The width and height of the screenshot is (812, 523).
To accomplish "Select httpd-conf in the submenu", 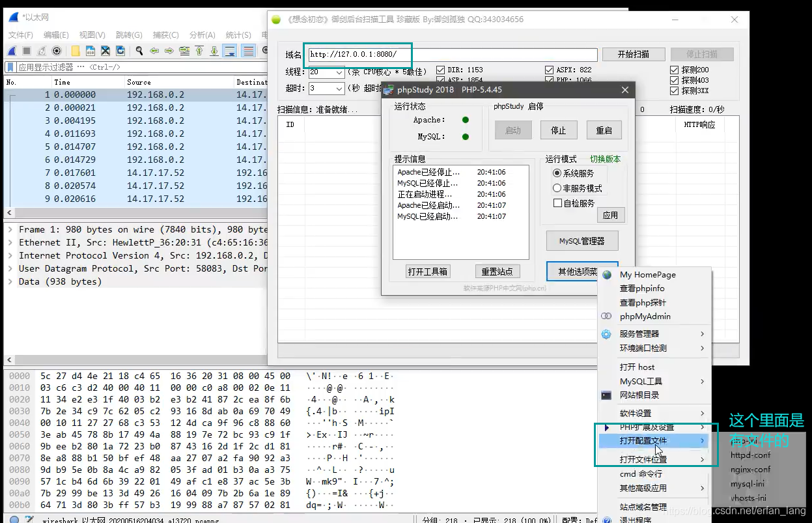I will [x=750, y=455].
